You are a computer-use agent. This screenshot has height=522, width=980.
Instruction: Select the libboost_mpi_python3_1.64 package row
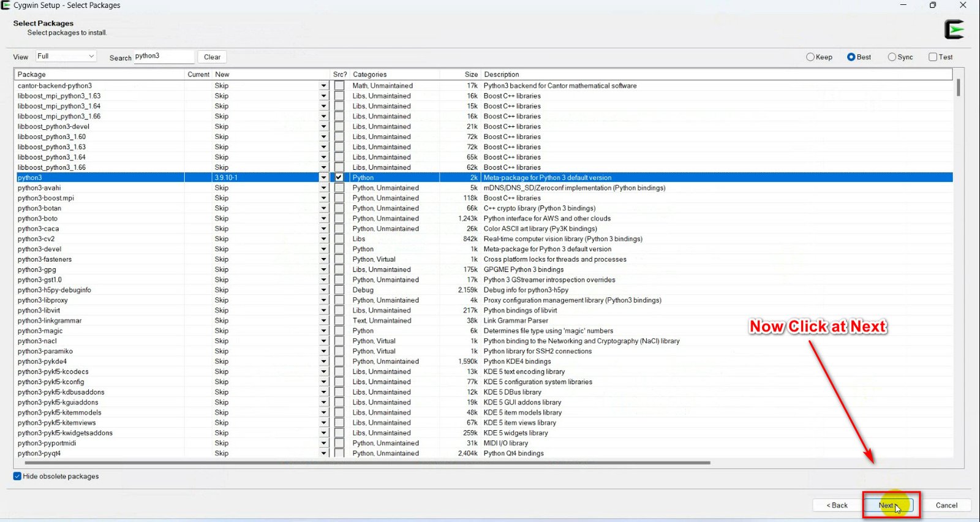483,107
